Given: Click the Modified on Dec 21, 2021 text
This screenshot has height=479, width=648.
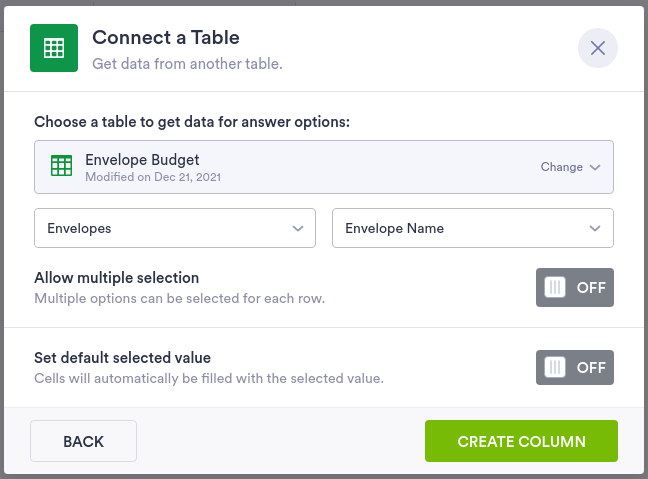Looking at the screenshot, I should (153, 177).
